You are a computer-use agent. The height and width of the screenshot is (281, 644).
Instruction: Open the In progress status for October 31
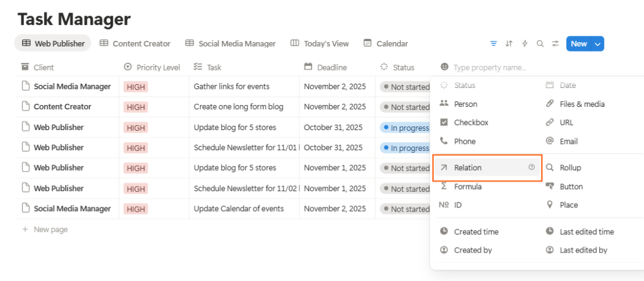(404, 128)
